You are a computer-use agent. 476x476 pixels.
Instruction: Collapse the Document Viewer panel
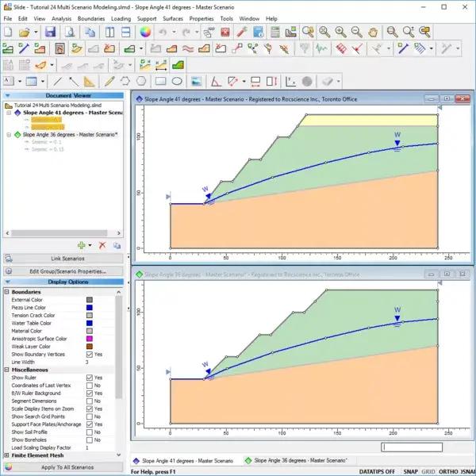pyautogui.click(x=8, y=96)
